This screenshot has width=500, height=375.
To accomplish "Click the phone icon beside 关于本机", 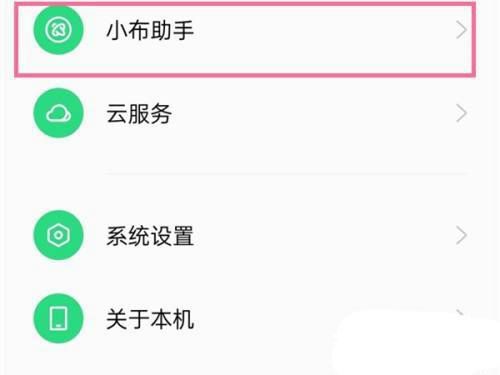I will click(58, 318).
